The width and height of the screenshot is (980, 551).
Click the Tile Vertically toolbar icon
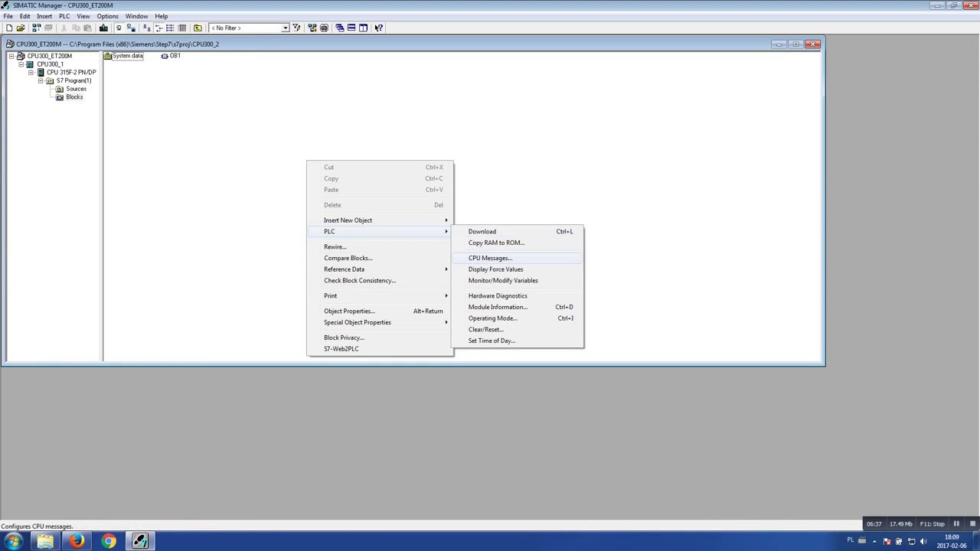pyautogui.click(x=363, y=28)
